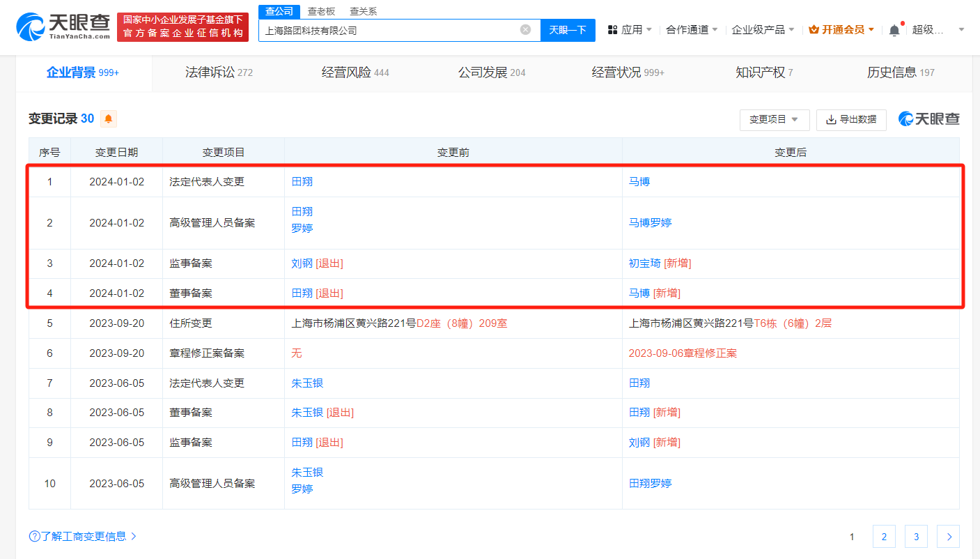Select the 查老板 search tab
Viewport: 980px width, 559px height.
321,11
